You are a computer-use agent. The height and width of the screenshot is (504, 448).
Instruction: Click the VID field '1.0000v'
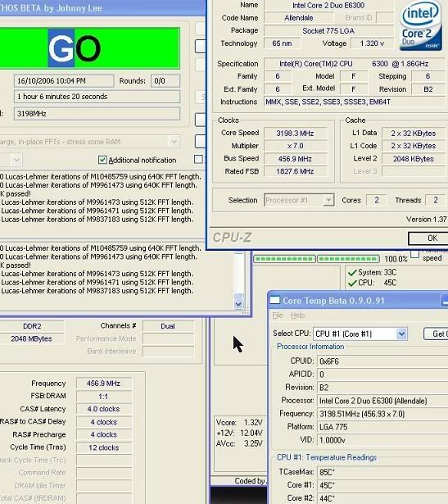[382, 440]
